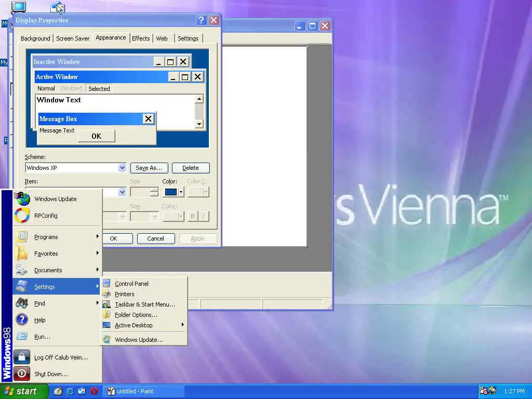Viewport: 532px width, 399px height.
Task: Click Selected in the preview menu
Action: 99,88
